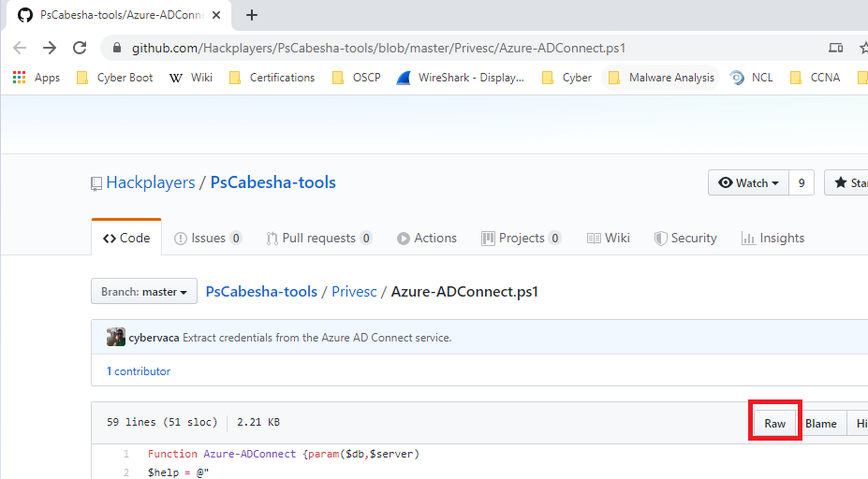Image resolution: width=868 pixels, height=479 pixels.
Task: Reload the page with refresh icon
Action: pos(80,48)
